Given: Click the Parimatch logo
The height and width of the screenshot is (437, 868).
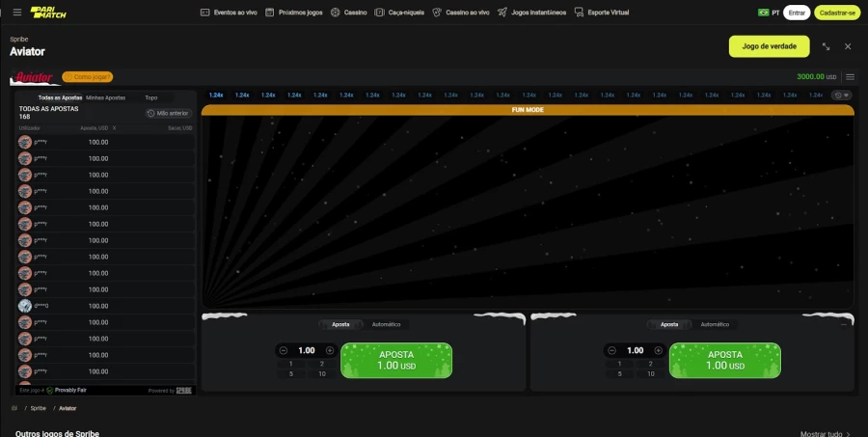Looking at the screenshot, I should click(x=43, y=13).
